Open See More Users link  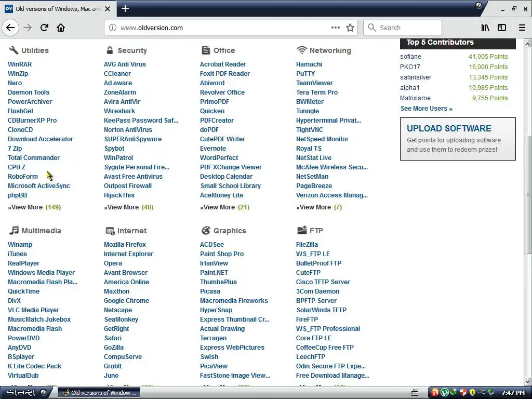click(x=426, y=109)
